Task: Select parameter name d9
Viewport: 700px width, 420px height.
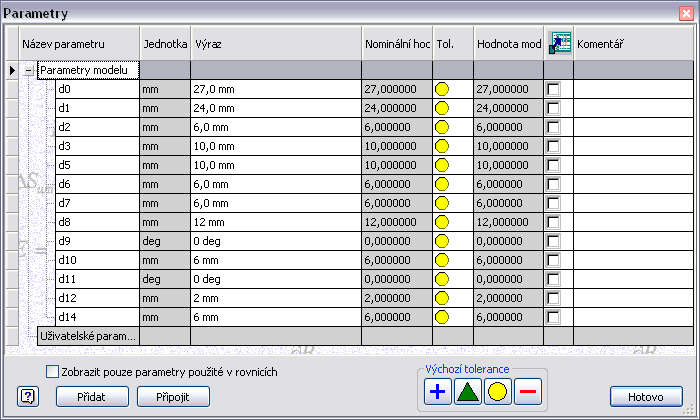Action: click(x=97, y=241)
